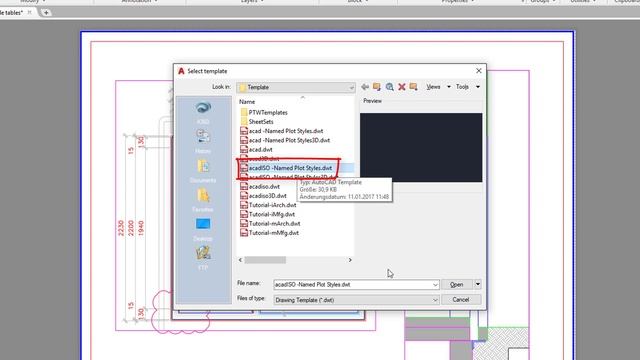Image resolution: width=640 pixels, height=360 pixels.
Task: Open Desktop in places sidebar
Action: [x=203, y=229]
